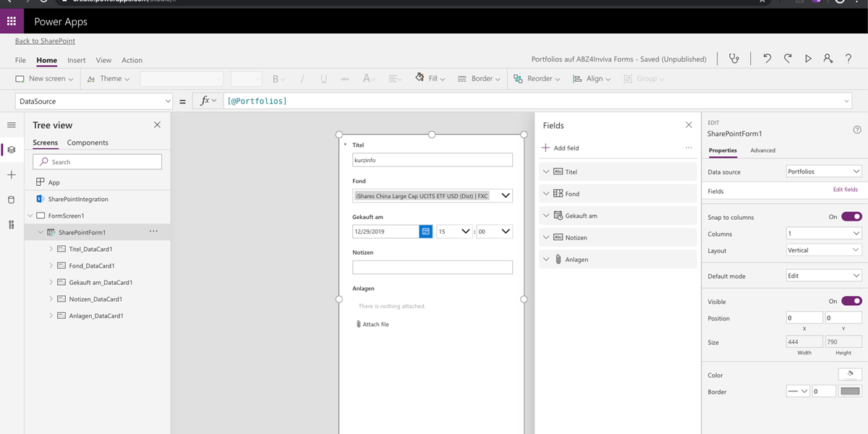Collapse FormScreen1 in tree view
868x434 pixels.
pyautogui.click(x=30, y=216)
